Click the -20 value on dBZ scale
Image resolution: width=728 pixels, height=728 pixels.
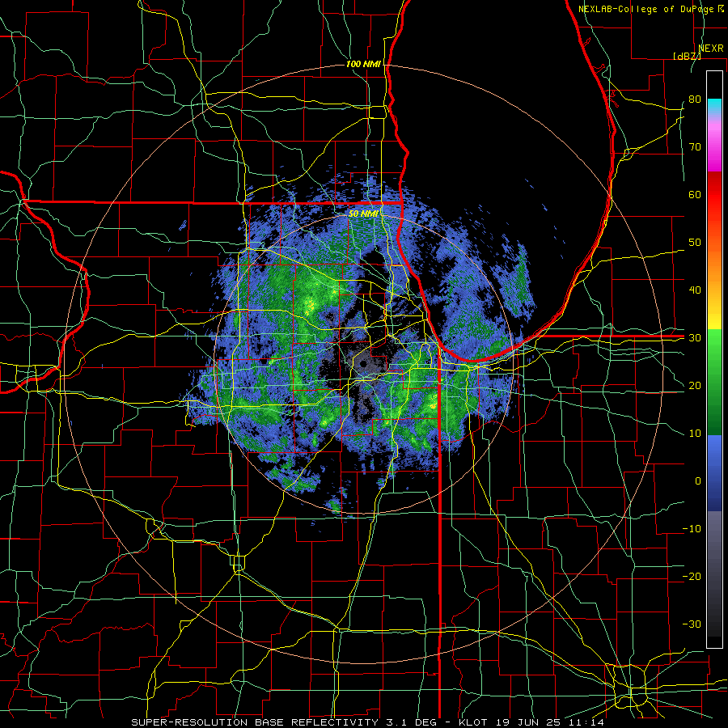coord(692,576)
